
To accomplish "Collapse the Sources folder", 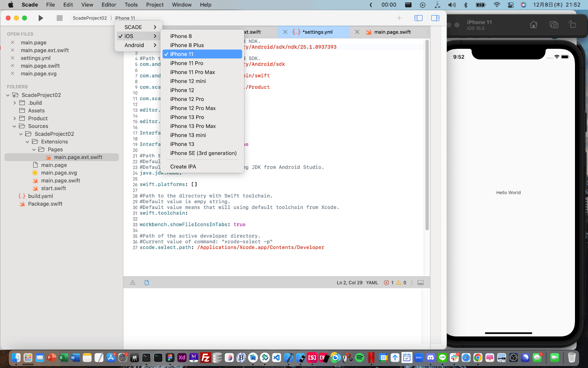I will (x=14, y=126).
